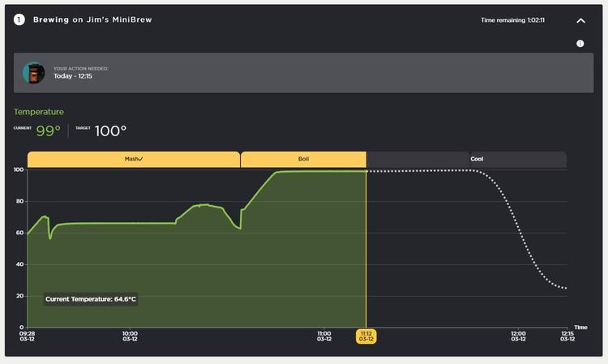Click the target temperature 100° value

110,131
